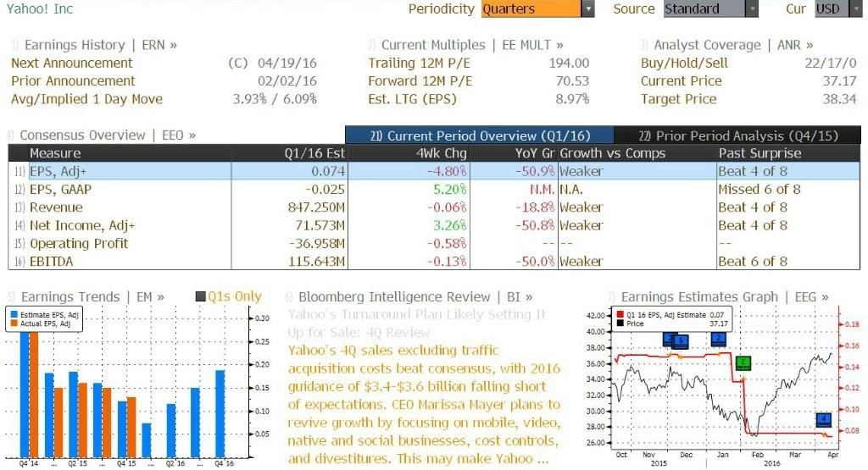The width and height of the screenshot is (868, 470).
Task: Switch to Prior Period Analysis (Q4/15) tab
Action: click(738, 135)
